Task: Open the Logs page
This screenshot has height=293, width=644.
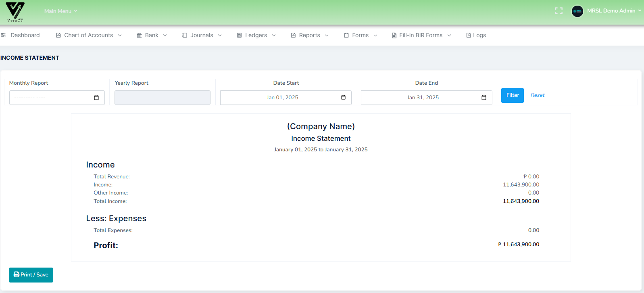Action: (479, 35)
